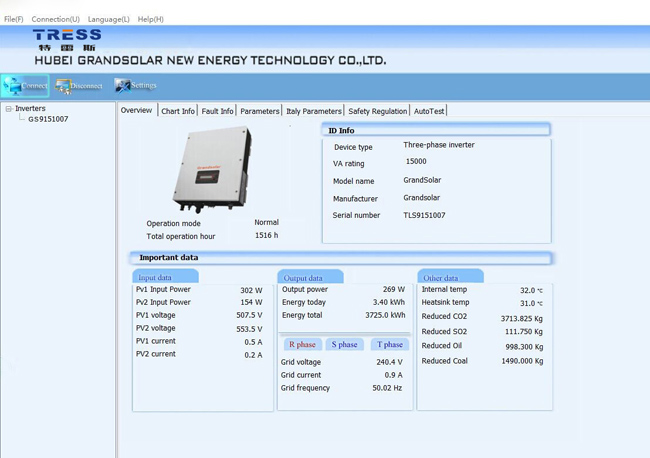
Task: Click the Grid current value 0.9 A
Action: tap(393, 375)
